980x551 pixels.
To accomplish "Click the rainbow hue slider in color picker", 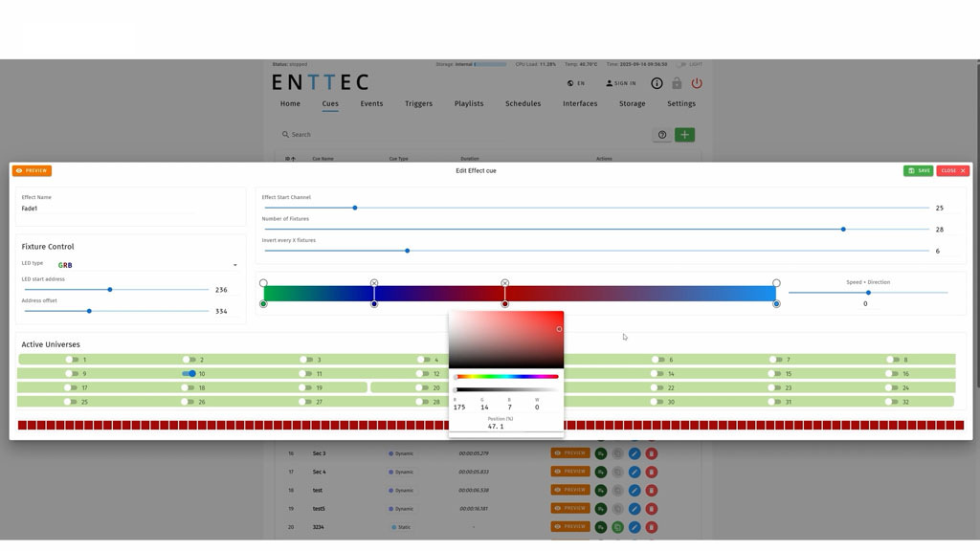I will (x=506, y=377).
